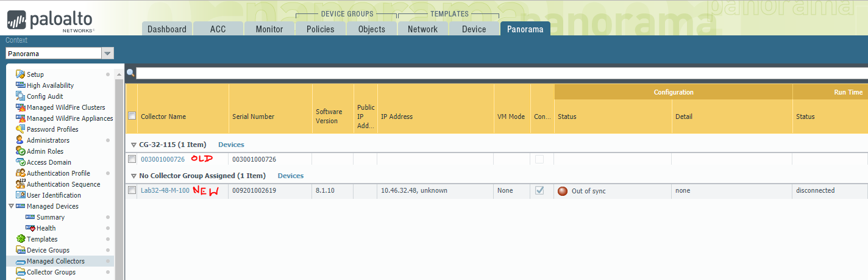Image resolution: width=868 pixels, height=280 pixels.
Task: Go to the Network tab
Action: click(x=423, y=29)
